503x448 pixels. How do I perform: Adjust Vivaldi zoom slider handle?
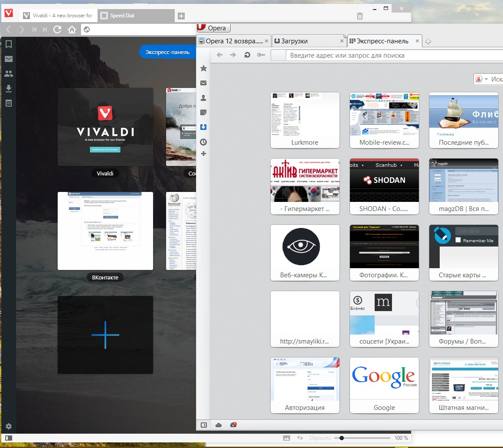pyautogui.click(x=342, y=438)
